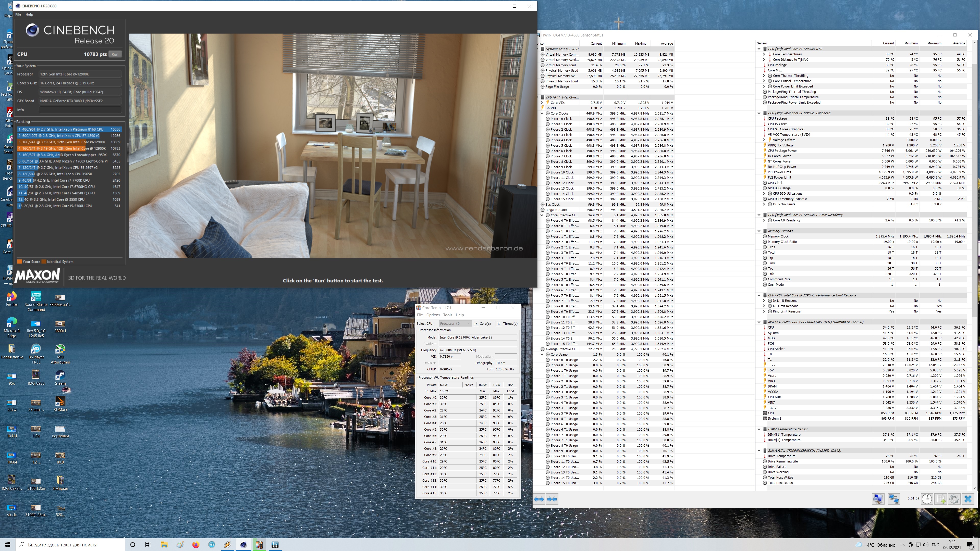Collapse Core Clocks tree group

click(542, 113)
